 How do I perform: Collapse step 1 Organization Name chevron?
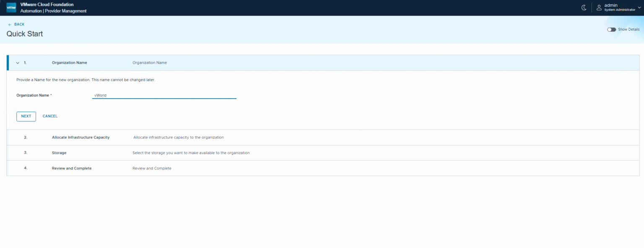coord(18,63)
